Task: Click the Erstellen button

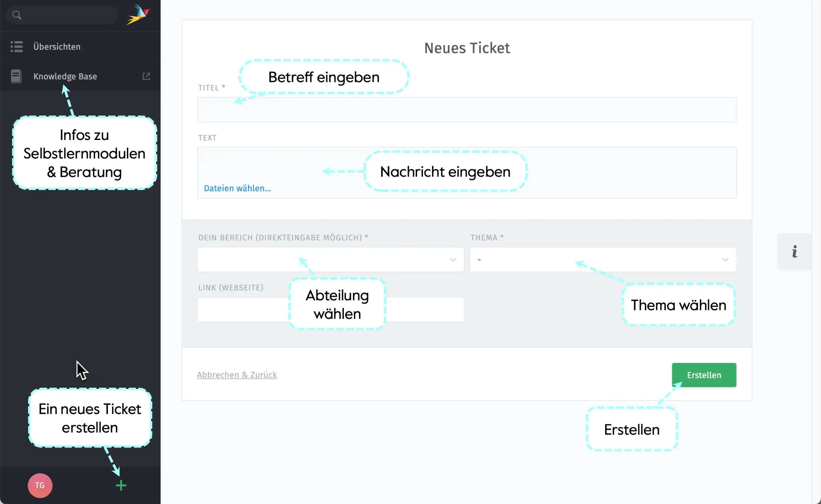Action: click(x=703, y=375)
